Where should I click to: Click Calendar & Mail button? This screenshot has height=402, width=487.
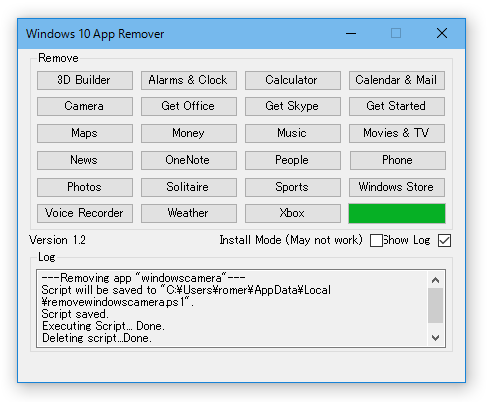(397, 80)
